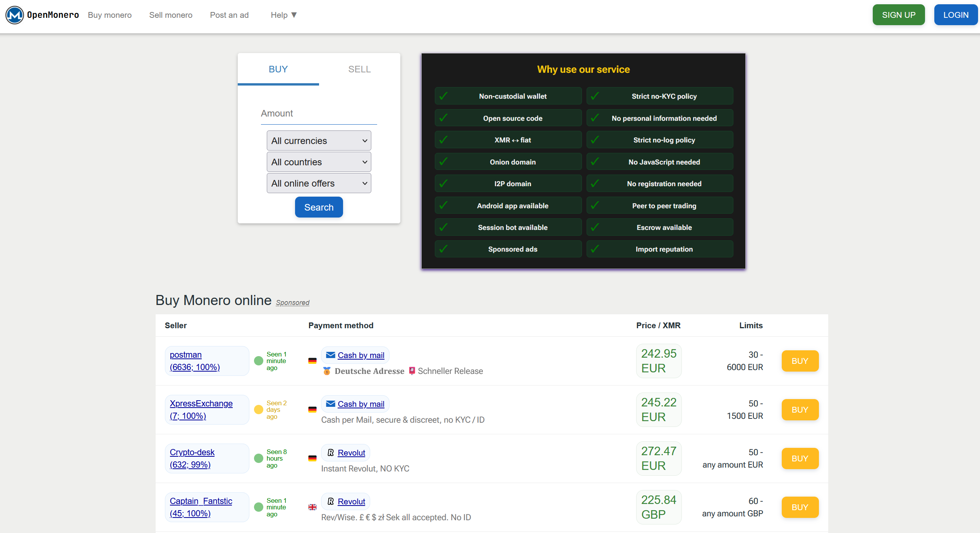Click checkmark next to Escrow available

click(595, 227)
